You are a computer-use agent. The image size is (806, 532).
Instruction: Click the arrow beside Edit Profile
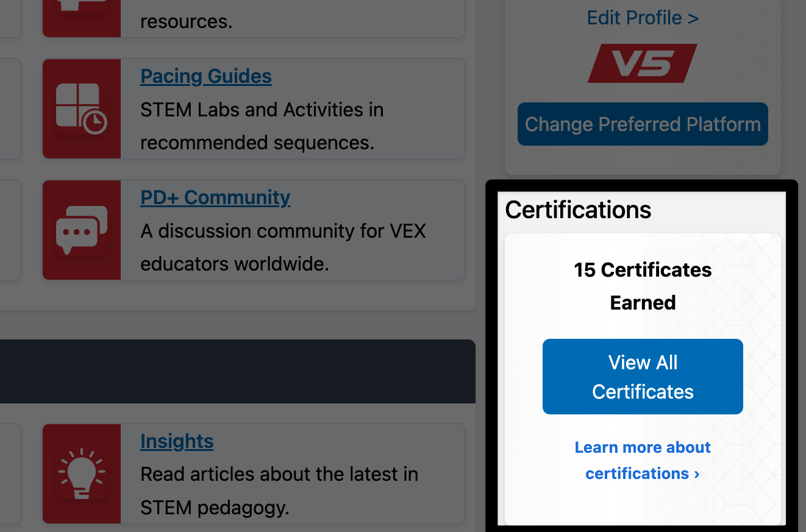tap(693, 18)
